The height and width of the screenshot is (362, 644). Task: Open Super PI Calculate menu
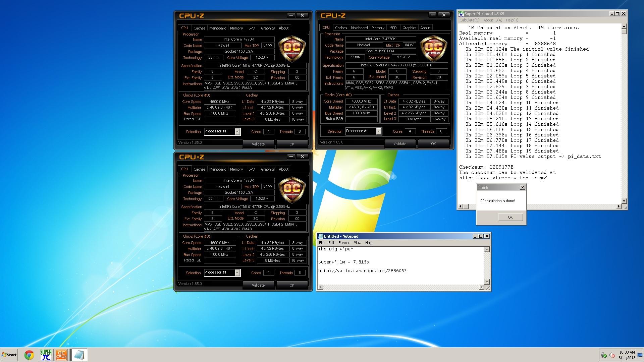469,20
